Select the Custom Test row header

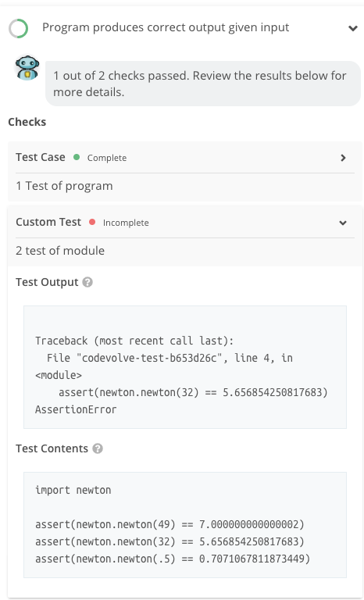pos(185,223)
